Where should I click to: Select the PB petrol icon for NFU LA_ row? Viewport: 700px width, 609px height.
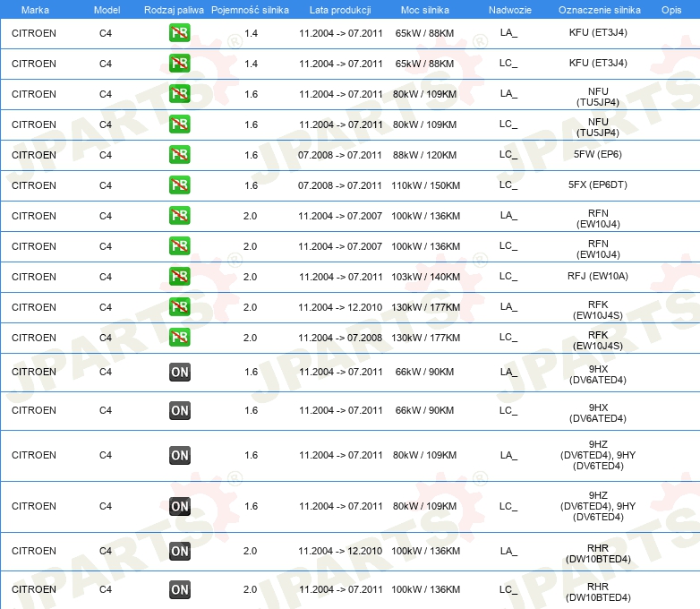179,94
